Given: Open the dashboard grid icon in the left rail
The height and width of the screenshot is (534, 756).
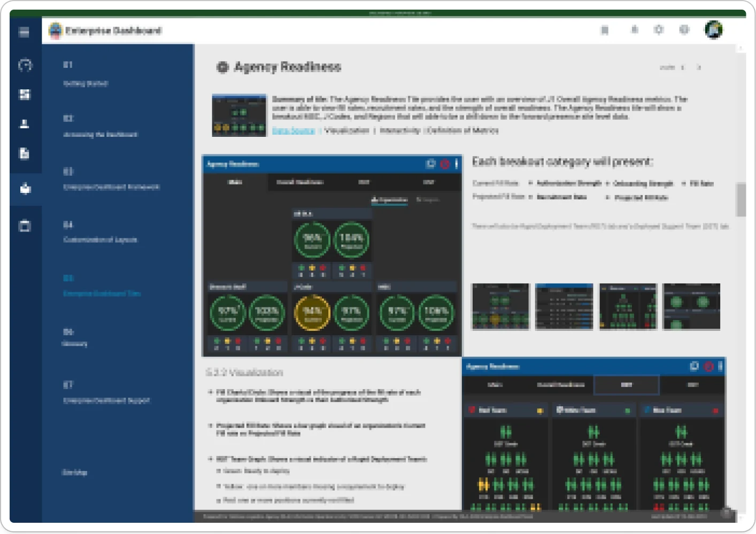Looking at the screenshot, I should pos(25,95).
